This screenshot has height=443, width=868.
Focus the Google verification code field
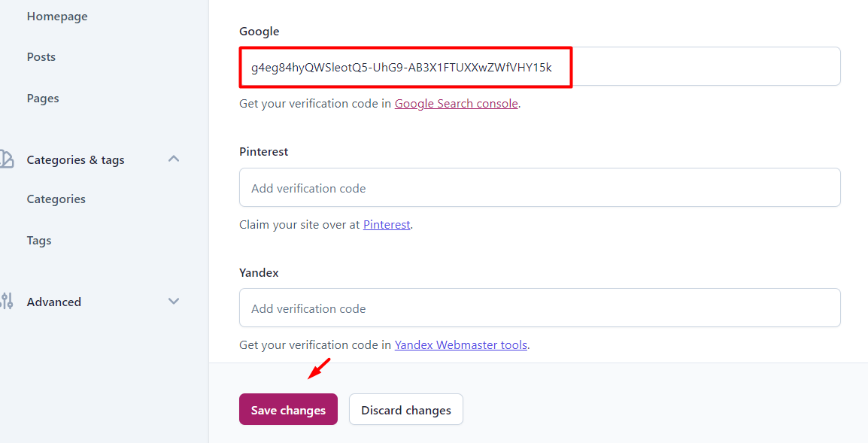coord(540,66)
